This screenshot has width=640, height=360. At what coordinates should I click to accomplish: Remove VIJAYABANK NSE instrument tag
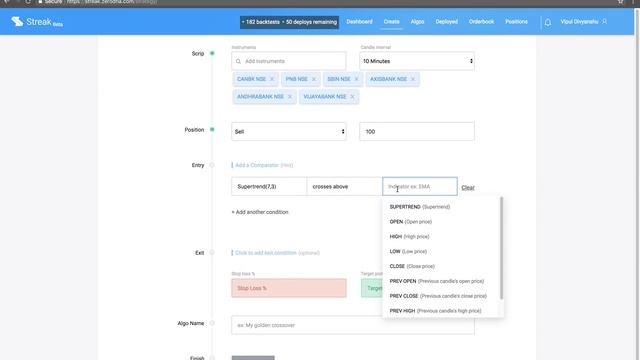(x=352, y=97)
